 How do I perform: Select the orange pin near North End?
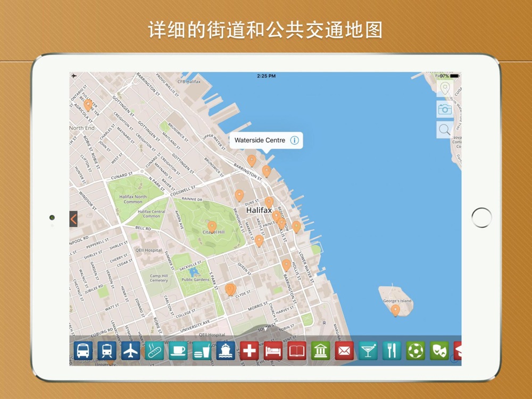tap(88, 104)
